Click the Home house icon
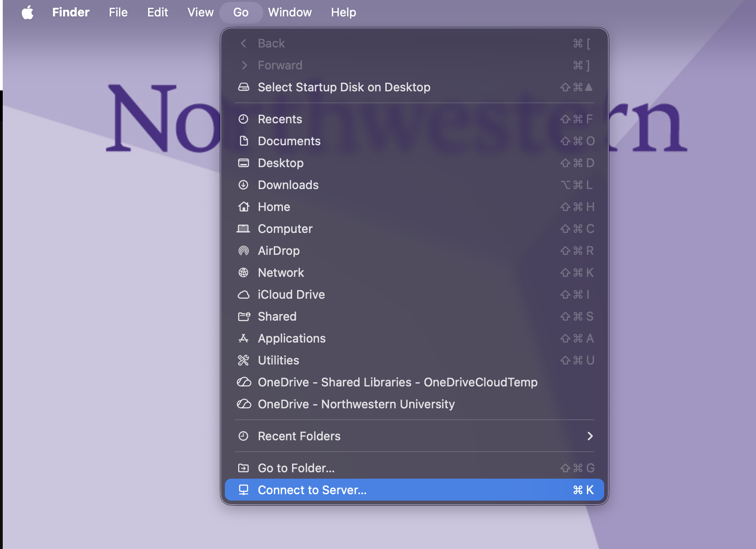This screenshot has height=549, width=756. (244, 207)
